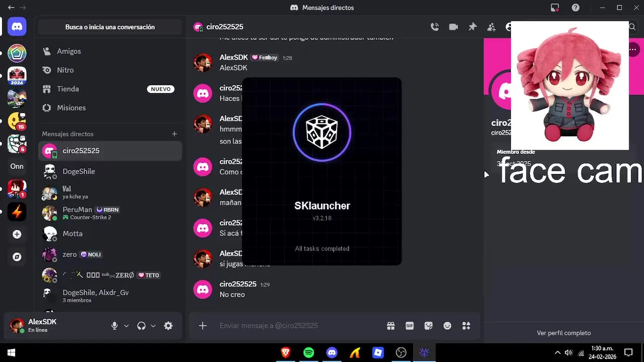Open apps launcher icon in message bar

coord(466,326)
